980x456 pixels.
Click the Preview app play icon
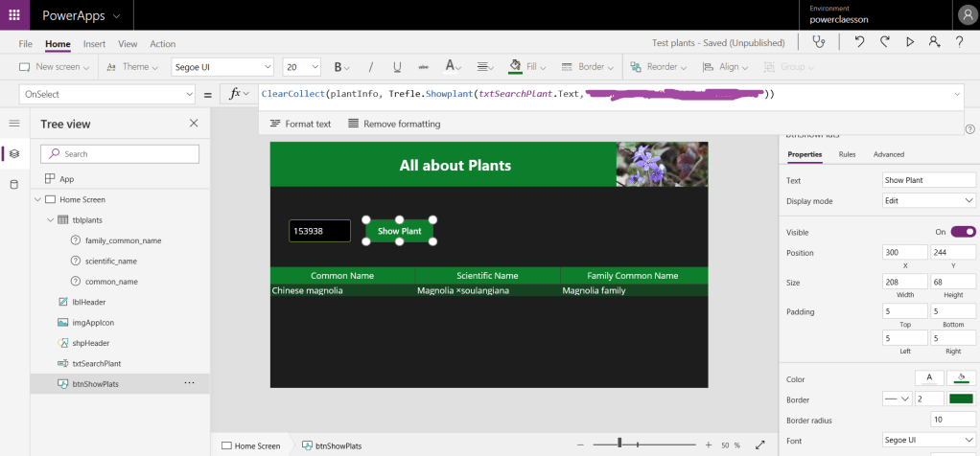[909, 42]
